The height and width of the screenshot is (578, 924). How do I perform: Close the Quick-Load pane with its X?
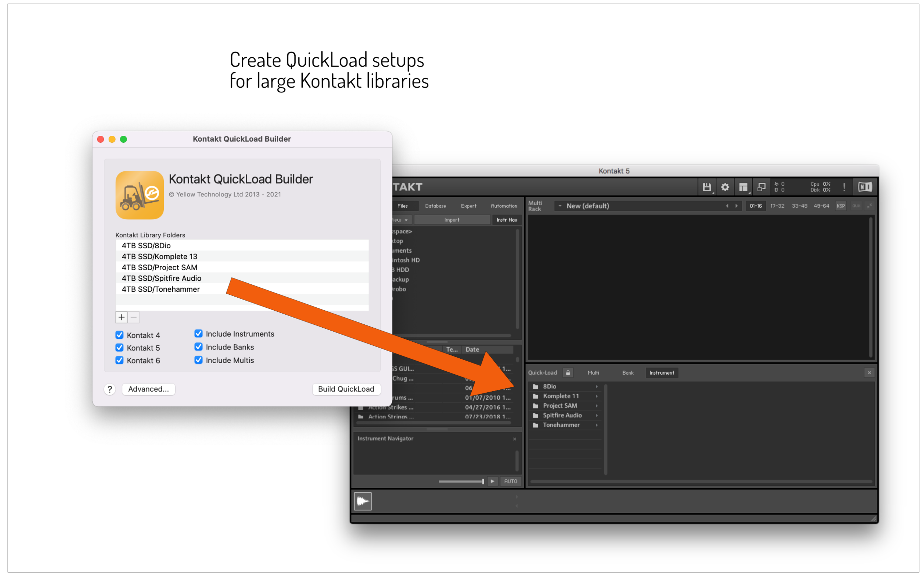coord(869,373)
